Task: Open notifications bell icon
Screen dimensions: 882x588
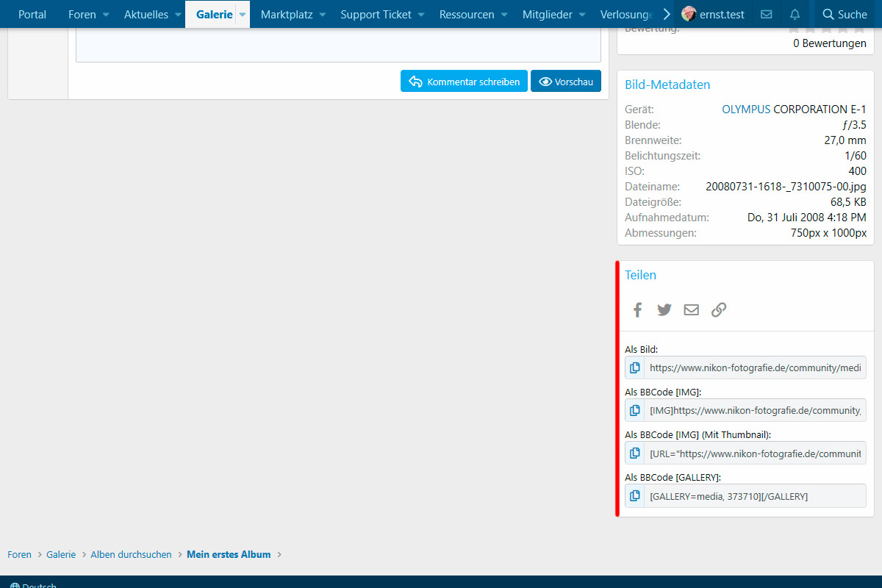Action: [x=795, y=14]
